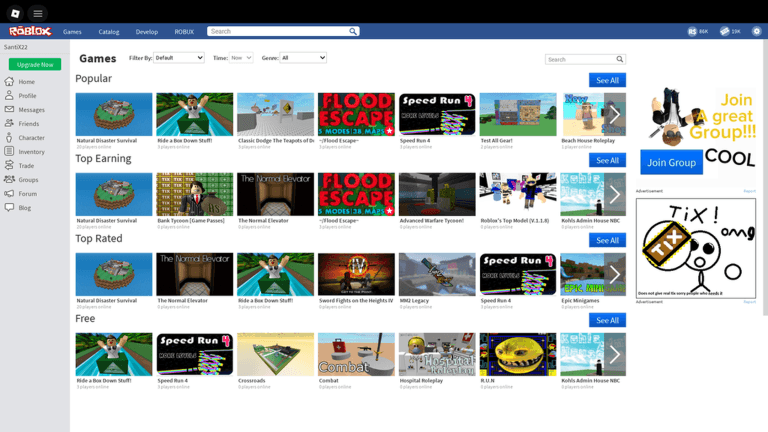Viewport: 768px width, 432px height.
Task: Click the Blog icon in the sidebar
Action: 9,208
